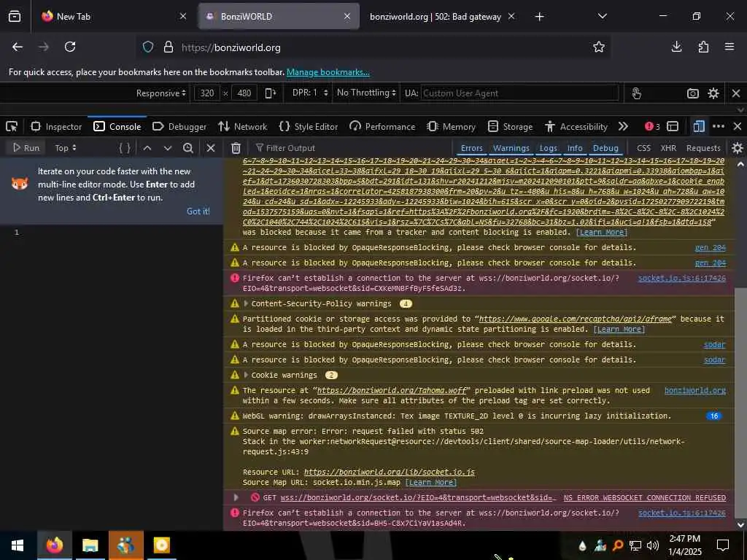Run the console code

pos(26,148)
